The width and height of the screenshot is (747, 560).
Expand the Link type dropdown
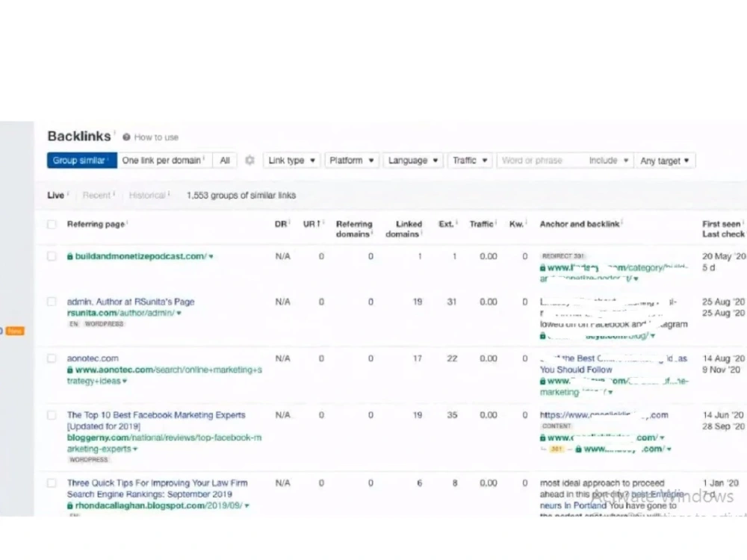point(291,161)
